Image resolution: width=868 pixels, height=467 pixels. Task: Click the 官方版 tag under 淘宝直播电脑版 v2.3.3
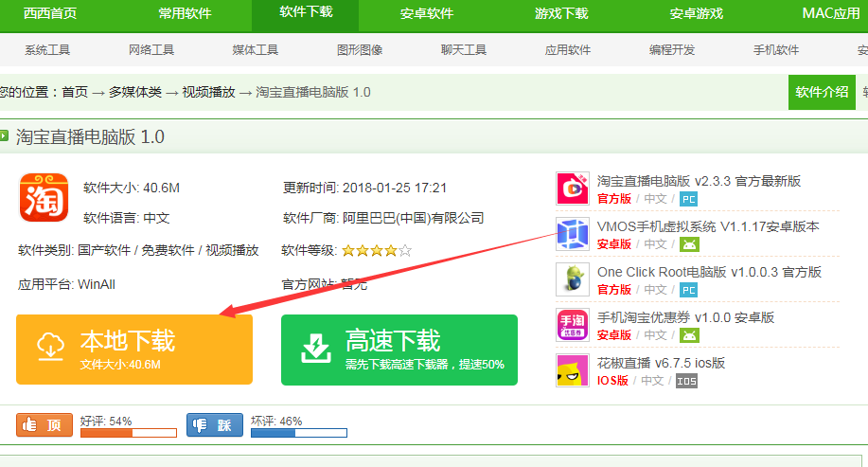[614, 199]
